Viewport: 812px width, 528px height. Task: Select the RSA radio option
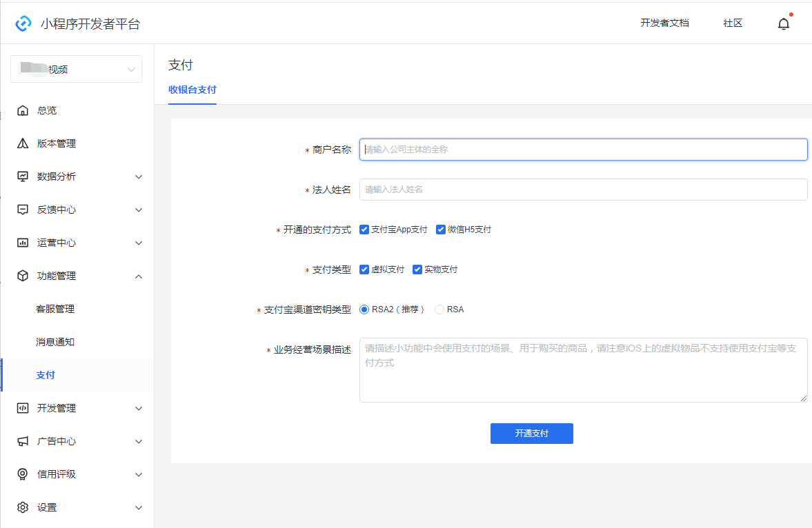439,309
